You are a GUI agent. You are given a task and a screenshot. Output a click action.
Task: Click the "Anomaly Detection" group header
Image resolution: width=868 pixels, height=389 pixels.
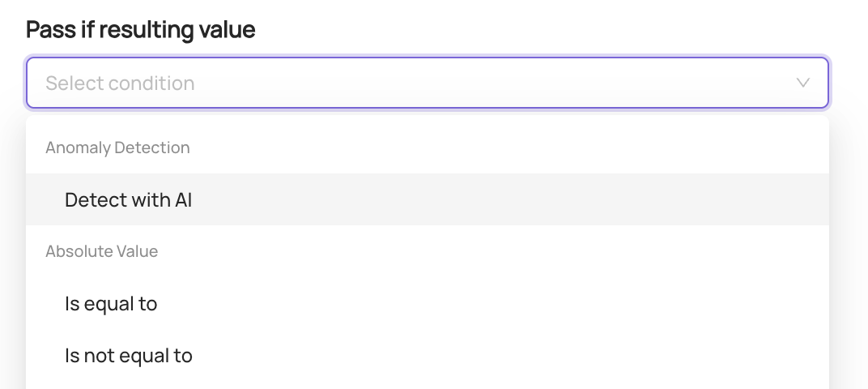(117, 147)
